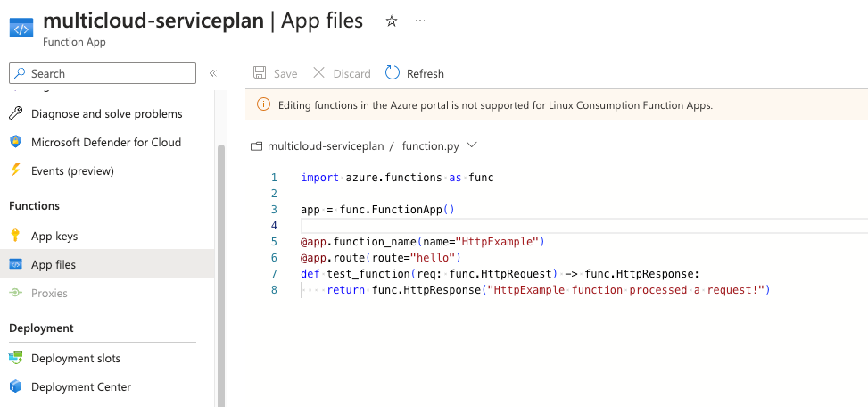Image resolution: width=868 pixels, height=407 pixels.
Task: Click the 'Deployment' section heading
Action: point(42,328)
